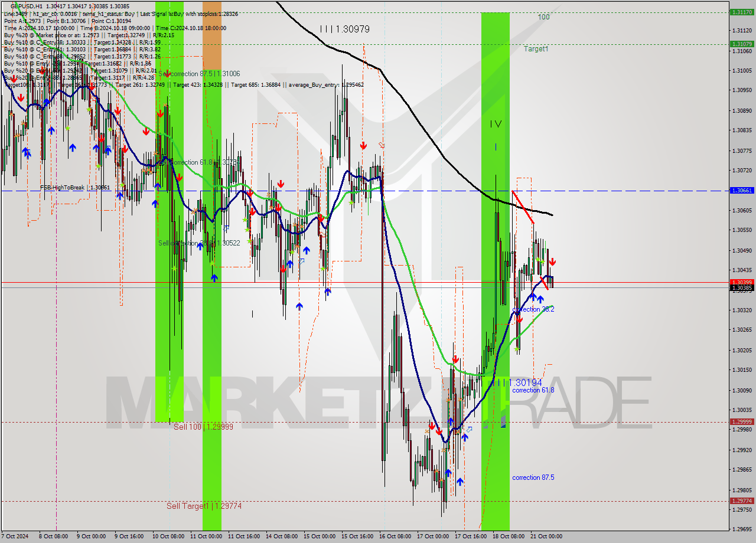The width and height of the screenshot is (756, 543).
Task: Click the 1.30090 price scale value
Action: pyautogui.click(x=741, y=390)
